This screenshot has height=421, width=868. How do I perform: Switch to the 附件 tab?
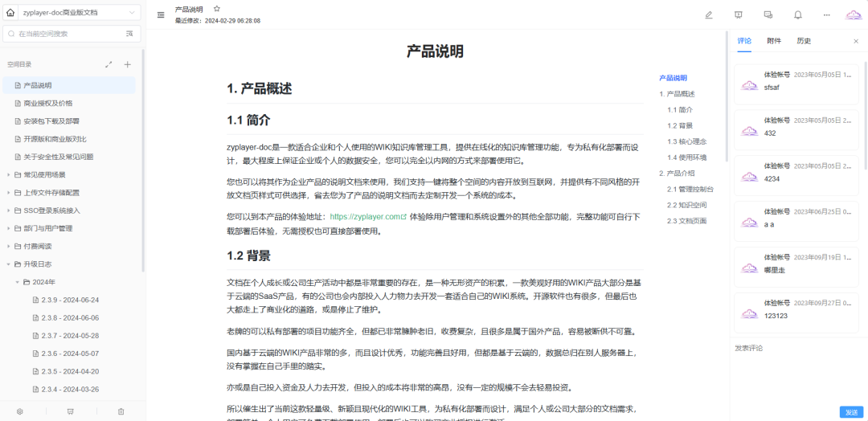pos(774,41)
